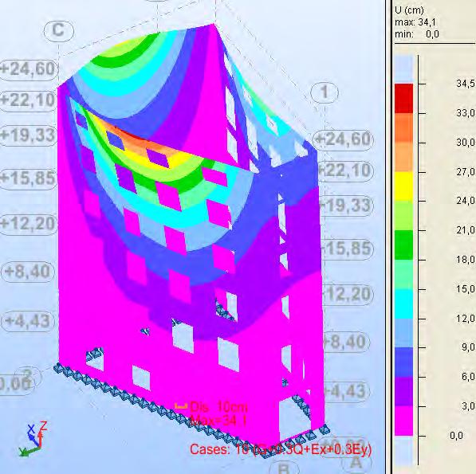
Task: Select +22,10 level label on the C-axis side
Action: pos(28,100)
